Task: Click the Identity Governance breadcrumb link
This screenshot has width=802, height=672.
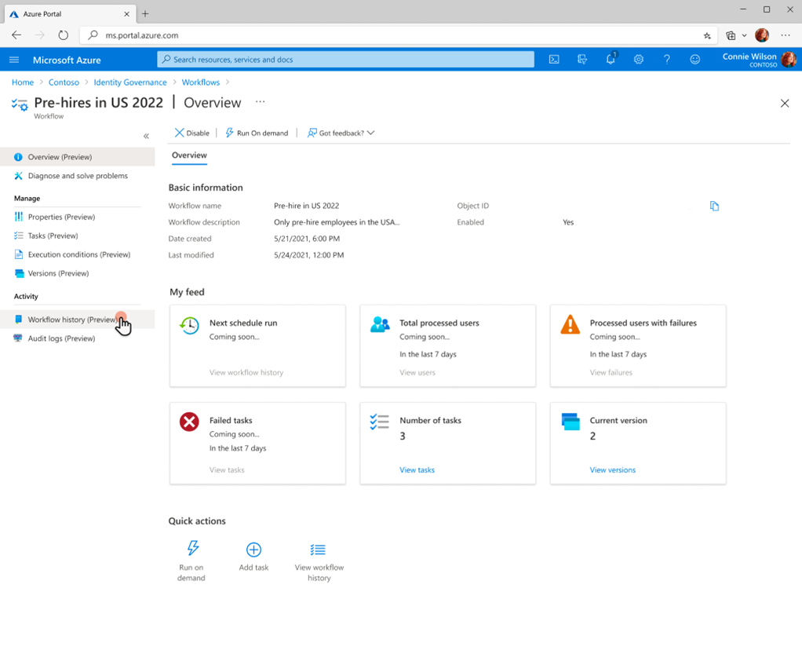Action: (130, 82)
